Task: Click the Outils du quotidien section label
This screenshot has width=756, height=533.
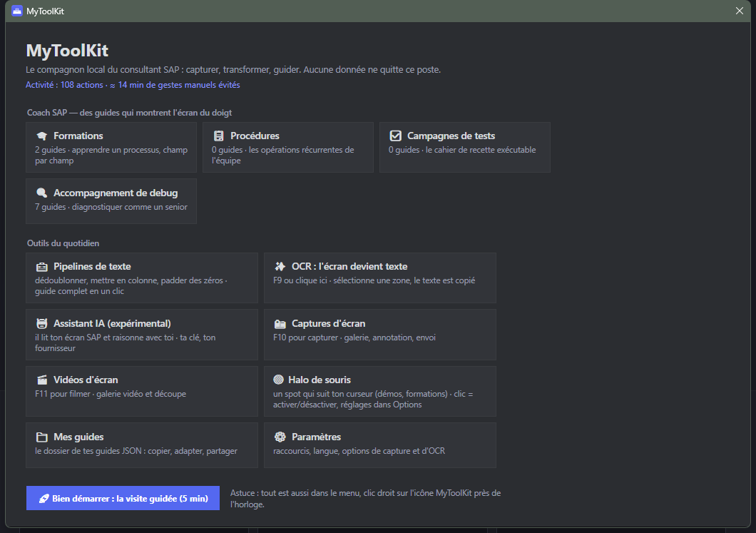Action: (x=63, y=243)
